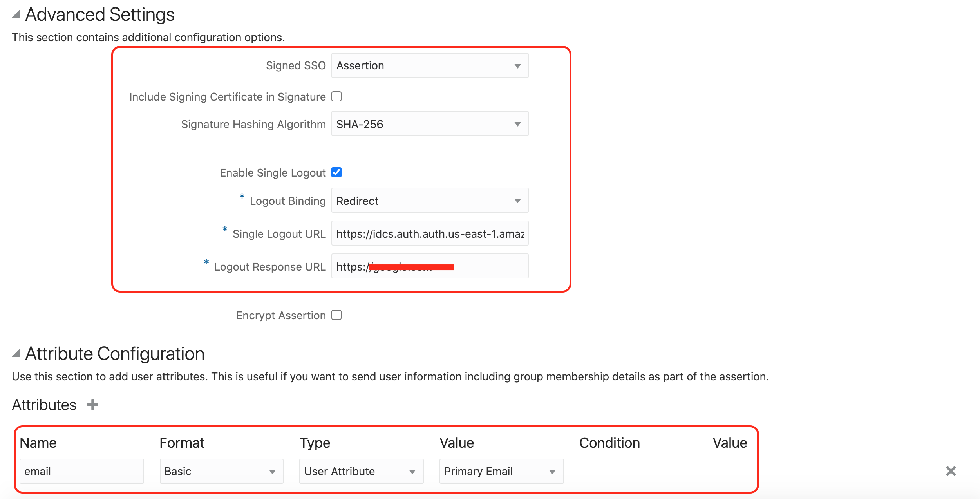
Task: Click the Condition column header
Action: pyautogui.click(x=609, y=443)
